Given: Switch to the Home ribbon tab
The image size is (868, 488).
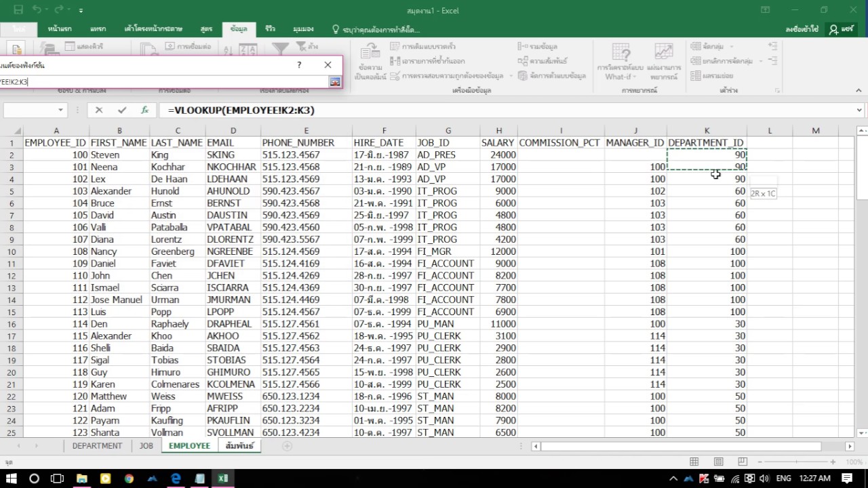Looking at the screenshot, I should click(60, 29).
